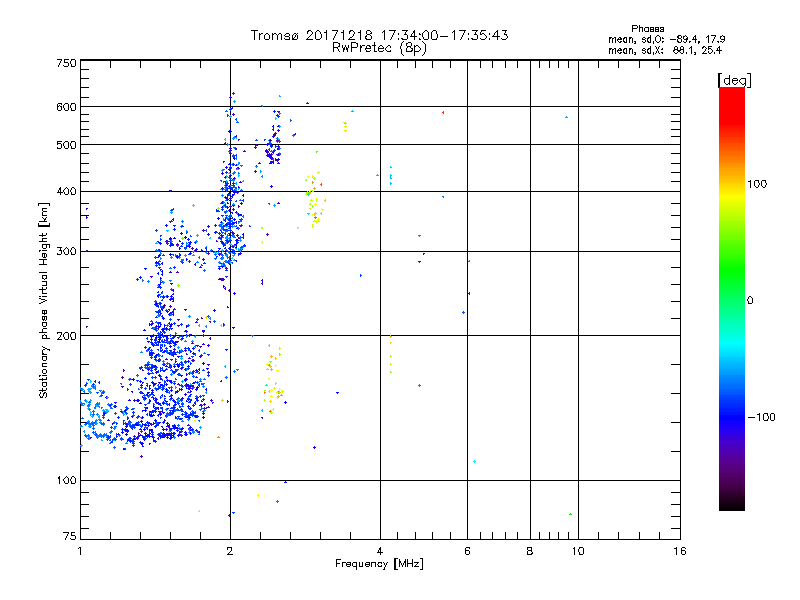Viewport: 800px width, 600px height.
Task: Click the 'Phases' header label
Action: pyautogui.click(x=647, y=29)
